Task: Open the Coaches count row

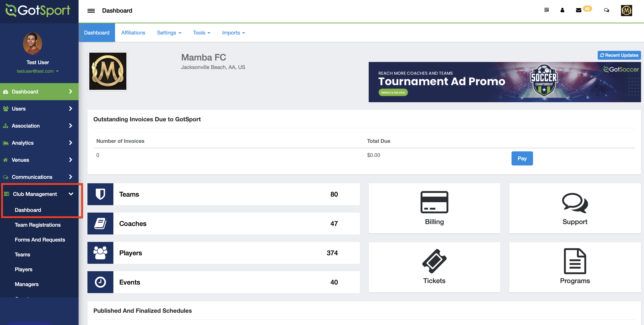Action: point(223,223)
